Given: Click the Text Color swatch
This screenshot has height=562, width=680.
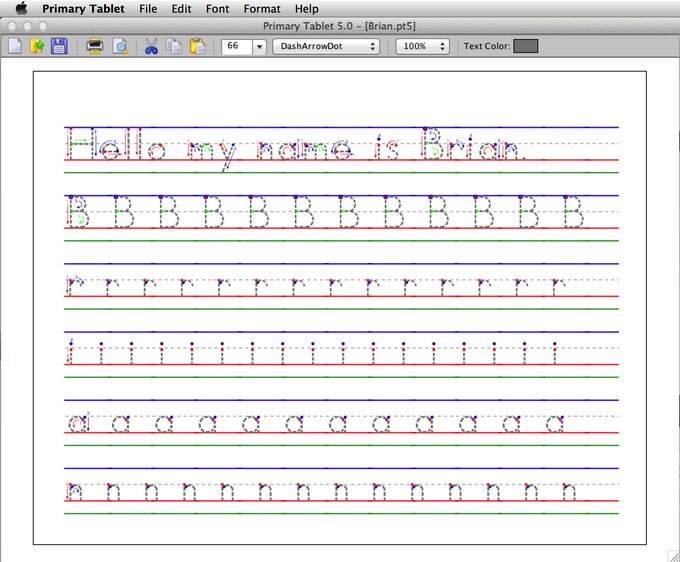Looking at the screenshot, I should [525, 46].
